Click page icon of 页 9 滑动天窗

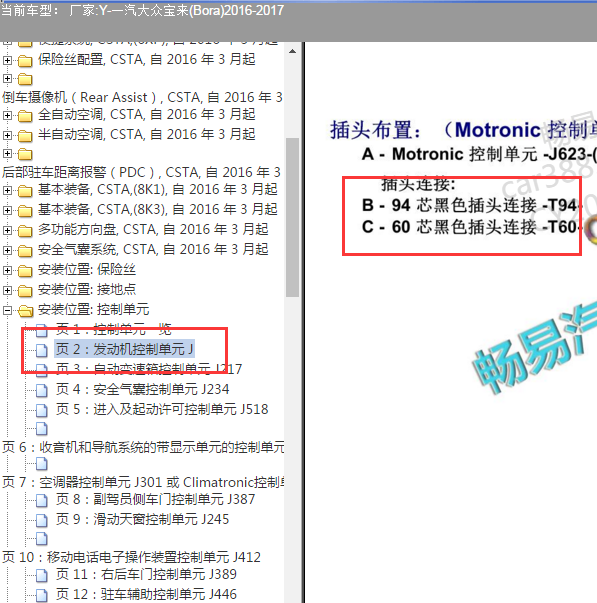(42, 520)
